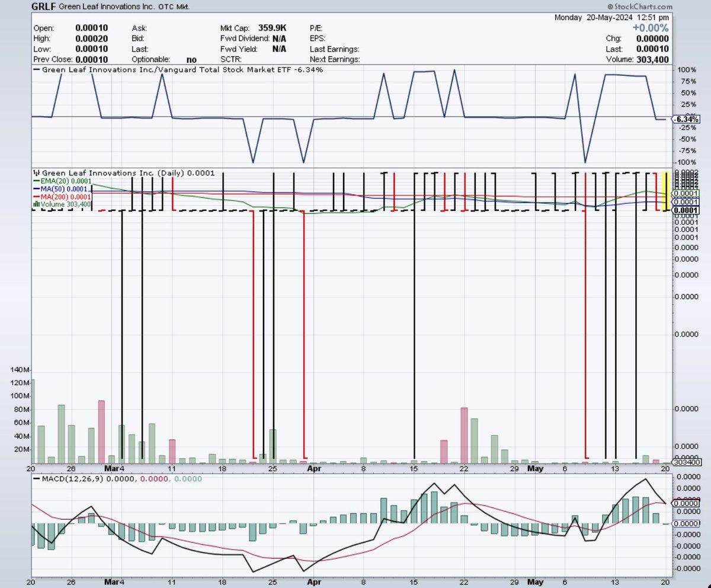The width and height of the screenshot is (711, 588).
Task: Select the EPS label
Action: coord(317,39)
